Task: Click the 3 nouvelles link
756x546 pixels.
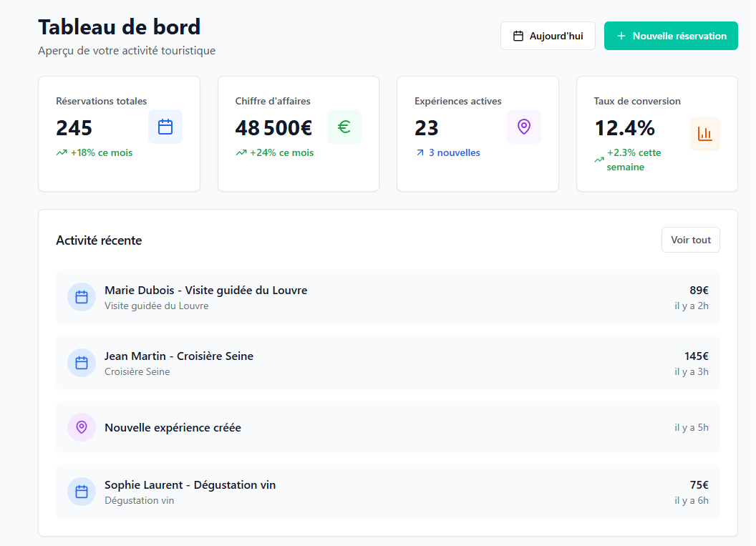Action: coord(454,152)
